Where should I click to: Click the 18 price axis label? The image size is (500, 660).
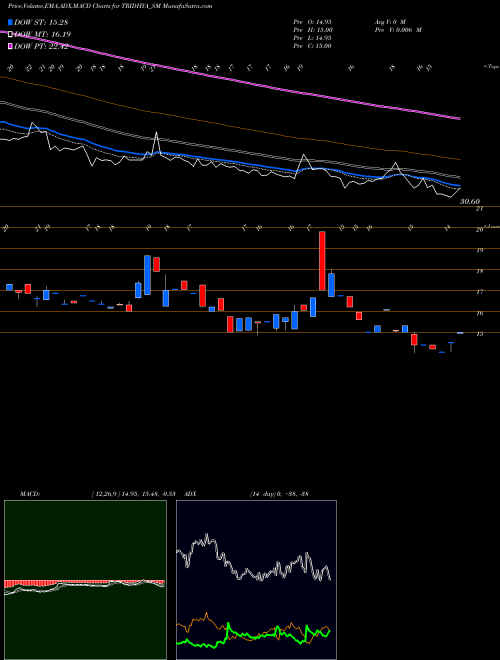click(479, 271)
